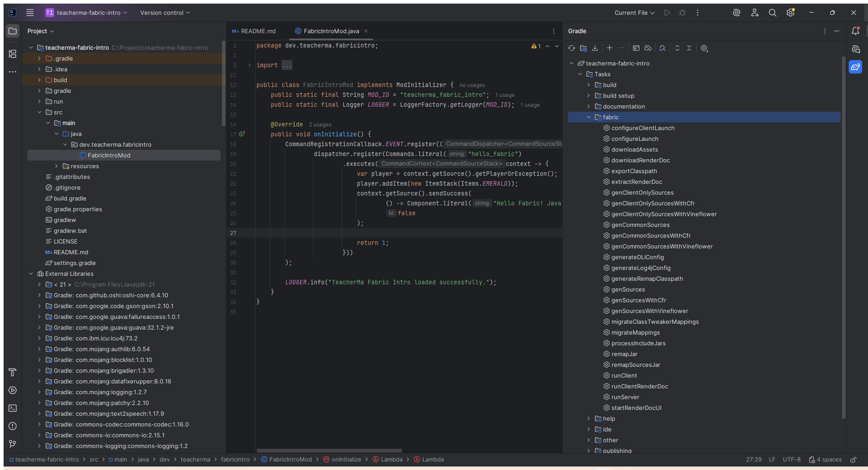Select build.gradle in project tree

point(70,198)
